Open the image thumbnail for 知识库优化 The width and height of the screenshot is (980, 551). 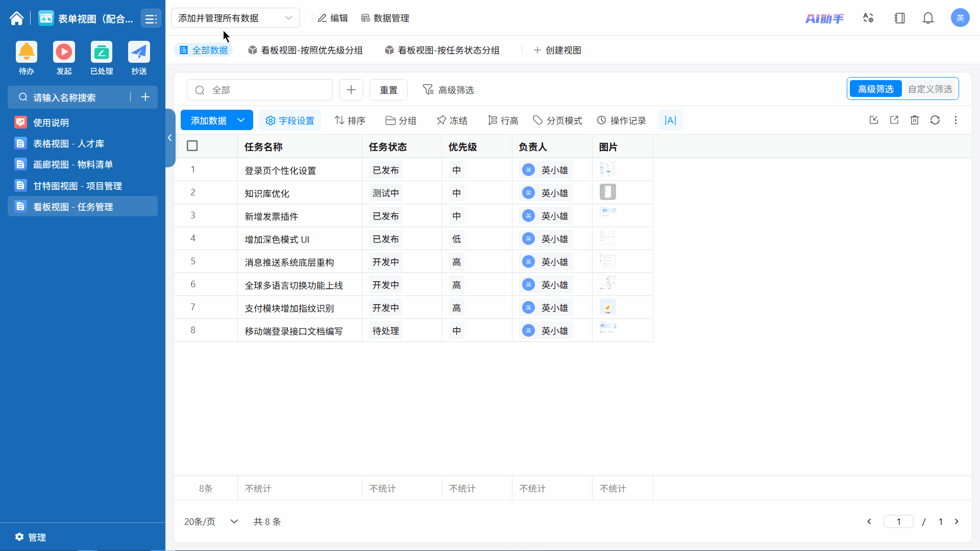coord(607,192)
